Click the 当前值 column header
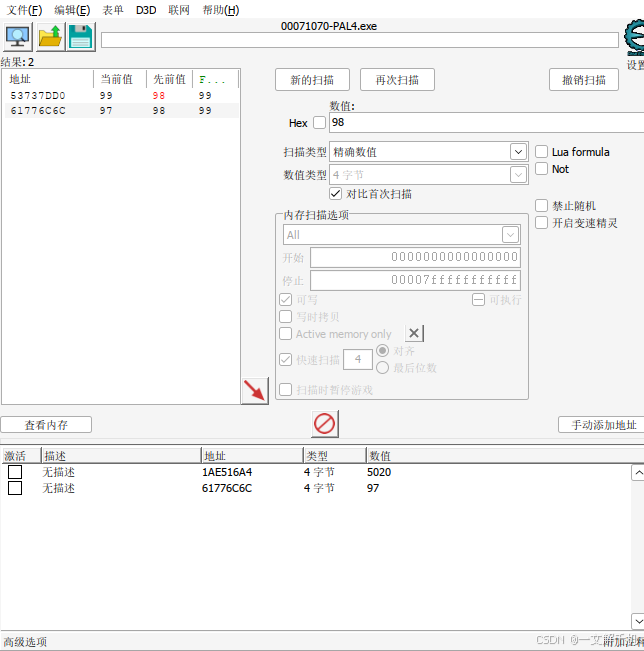Screen dimensions: 644x651 (120, 79)
